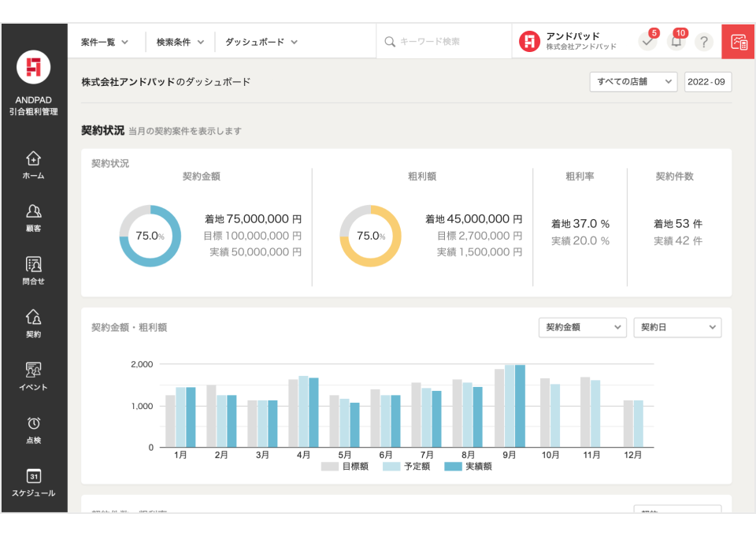Screen dimensions: 756x536
Task: Toggle 予定額 legend swatch
Action: point(391,467)
